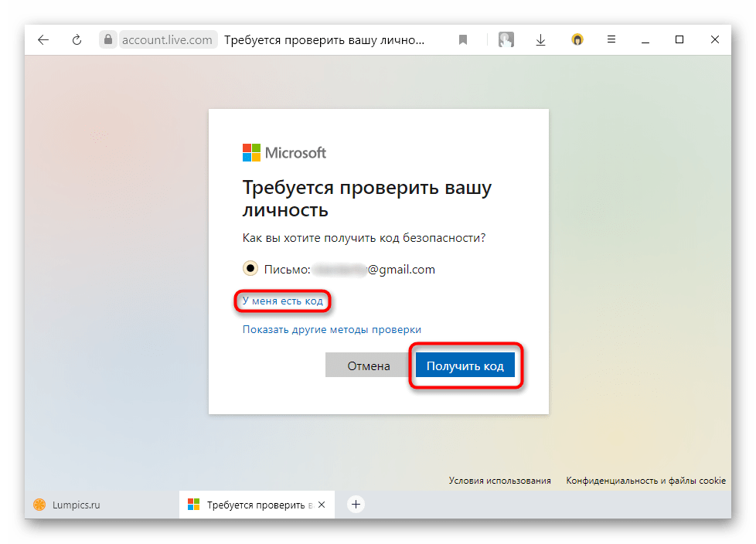Close the 'Требуется проверить' tab
Image resolution: width=756 pixels, height=544 pixels.
point(322,505)
